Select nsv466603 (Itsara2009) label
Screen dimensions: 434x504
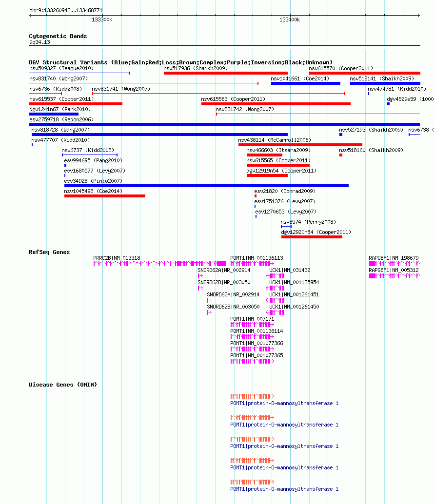(278, 151)
